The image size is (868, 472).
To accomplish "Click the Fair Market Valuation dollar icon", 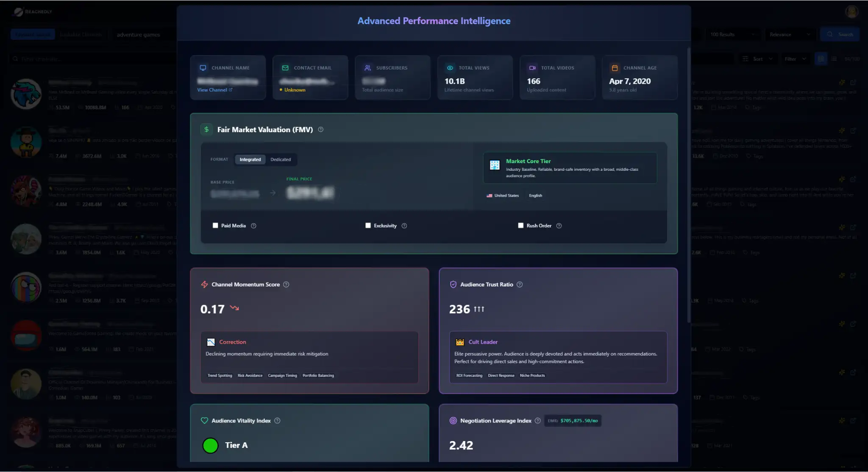I will (206, 129).
